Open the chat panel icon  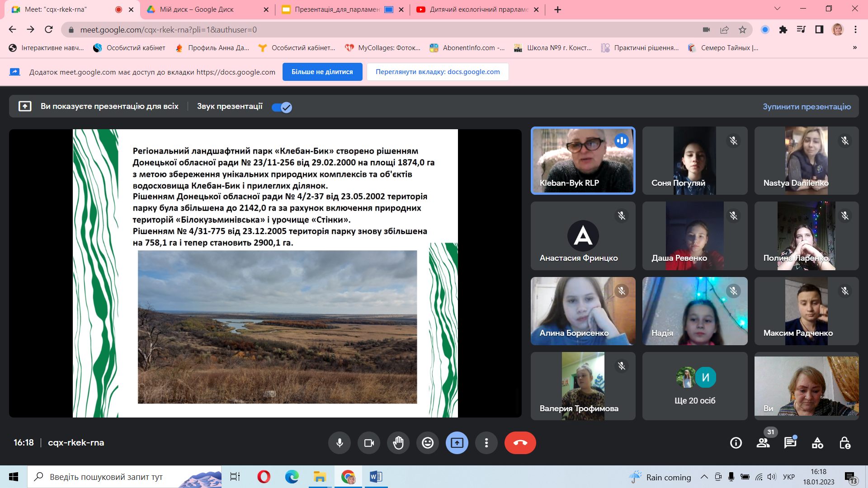[790, 443]
